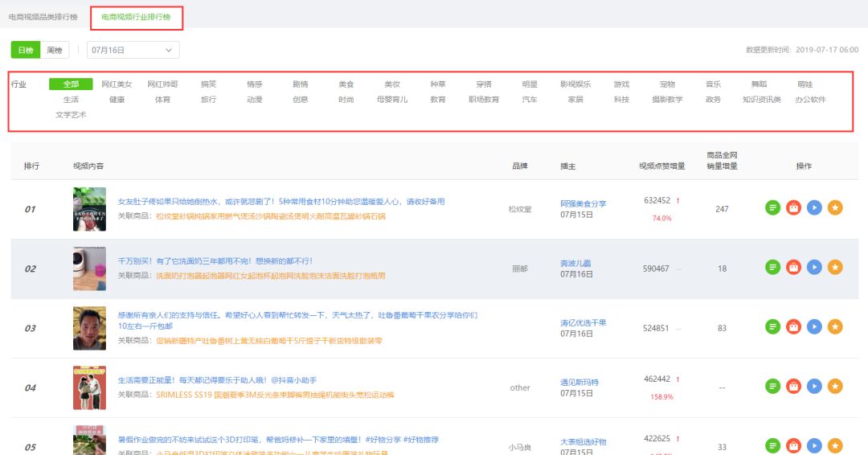This screenshot has width=868, height=455.
Task: Click shopping bag icon for rank 03
Action: pyautogui.click(x=794, y=326)
